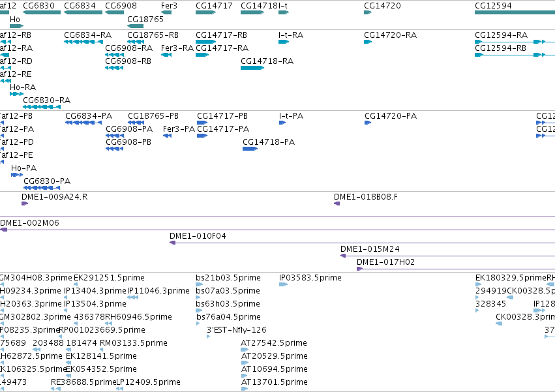Click EST bs21b03.5prime
555x392 pixels.
pyautogui.click(x=200, y=284)
